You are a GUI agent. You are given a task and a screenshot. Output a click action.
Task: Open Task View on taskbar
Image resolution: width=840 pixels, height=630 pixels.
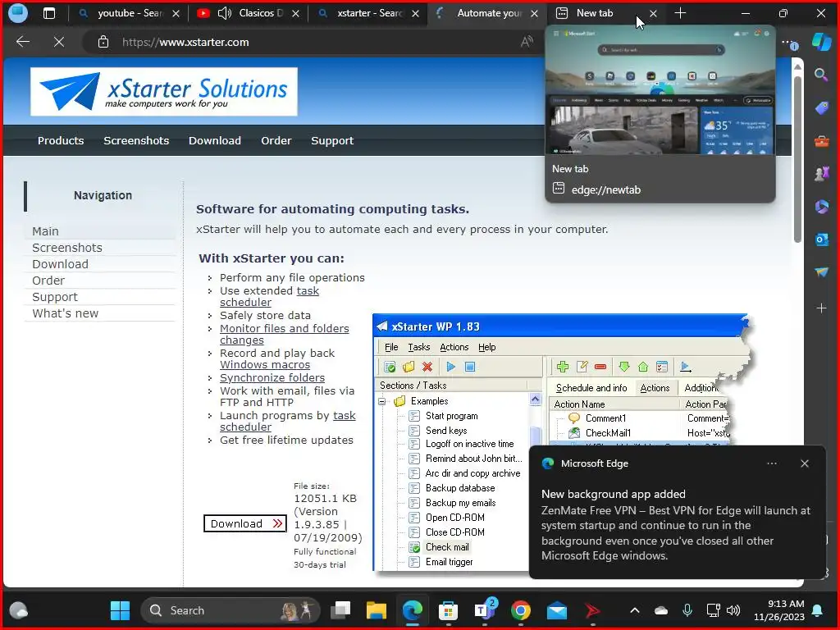coord(340,610)
